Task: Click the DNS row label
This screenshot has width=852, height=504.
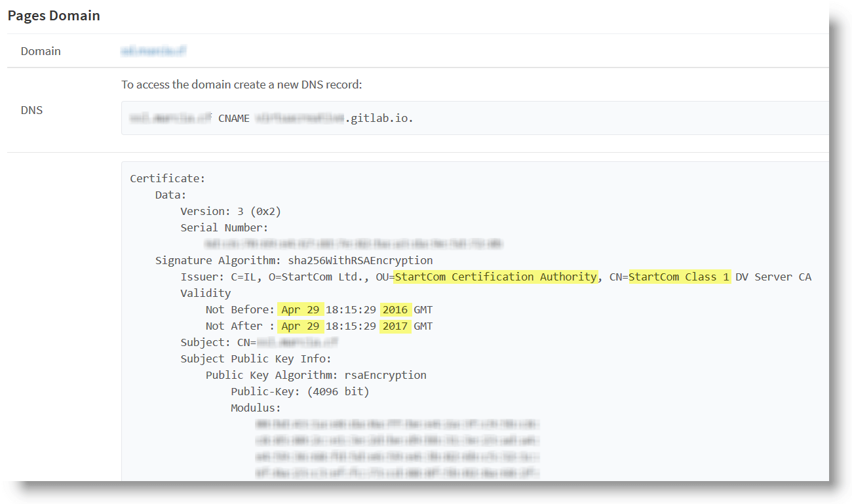Action: (31, 109)
